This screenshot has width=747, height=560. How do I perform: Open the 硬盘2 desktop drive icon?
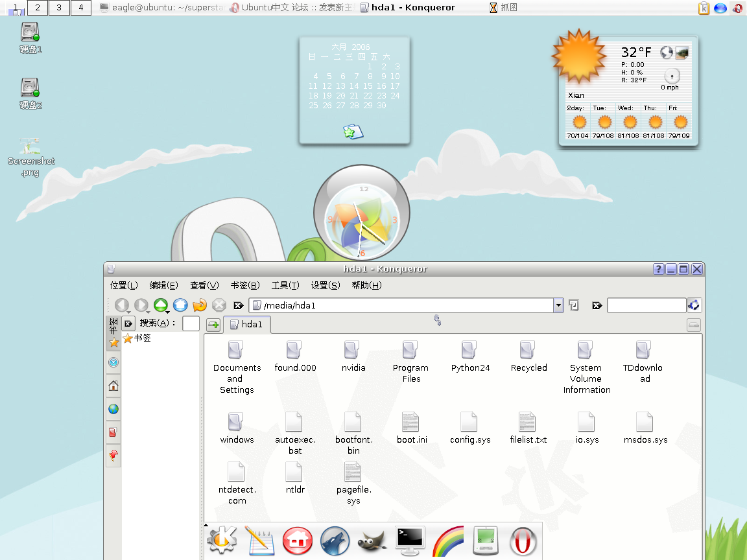pos(30,94)
